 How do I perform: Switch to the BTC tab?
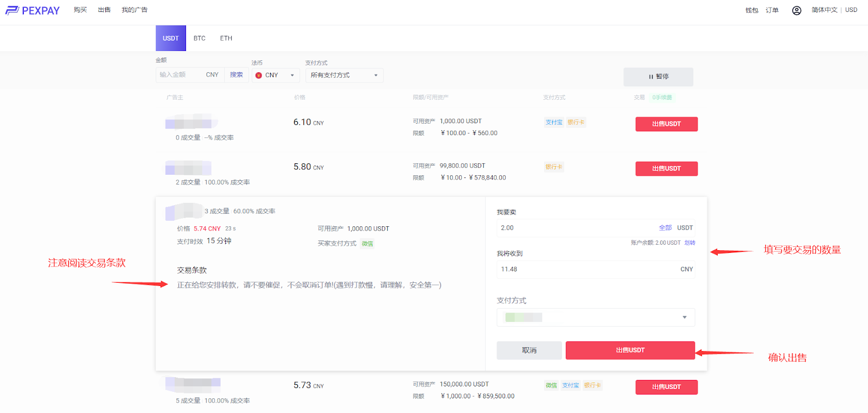[x=200, y=39]
